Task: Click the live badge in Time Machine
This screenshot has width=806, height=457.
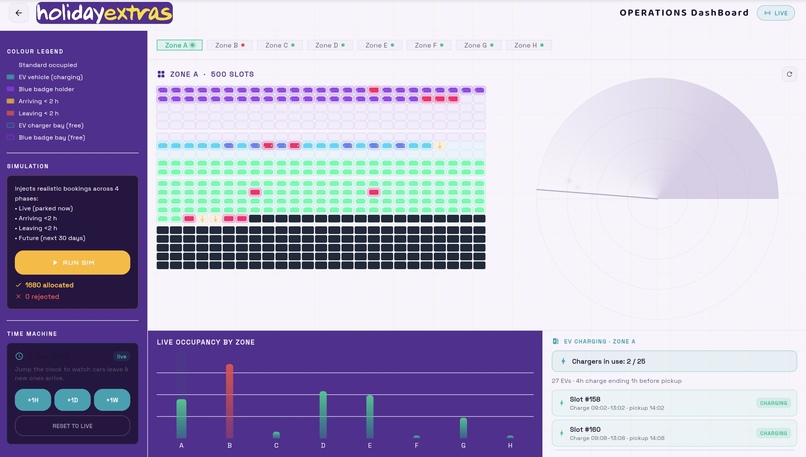Action: pyautogui.click(x=121, y=356)
